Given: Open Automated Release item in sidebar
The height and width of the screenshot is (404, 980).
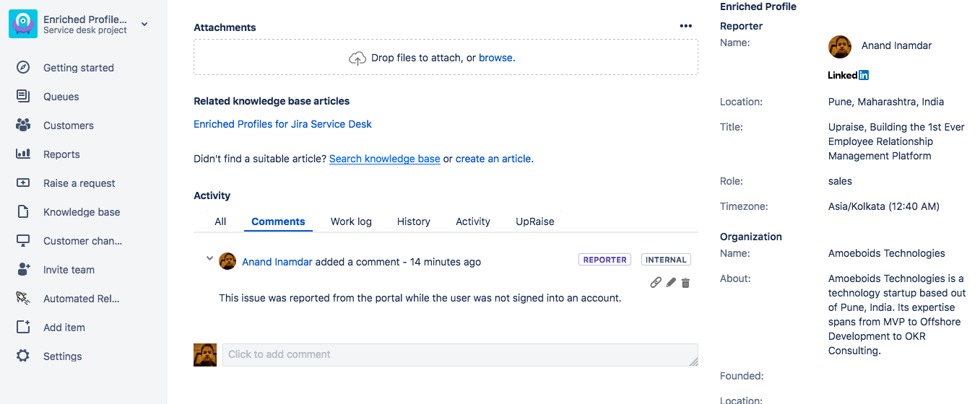Looking at the screenshot, I should point(81,299).
